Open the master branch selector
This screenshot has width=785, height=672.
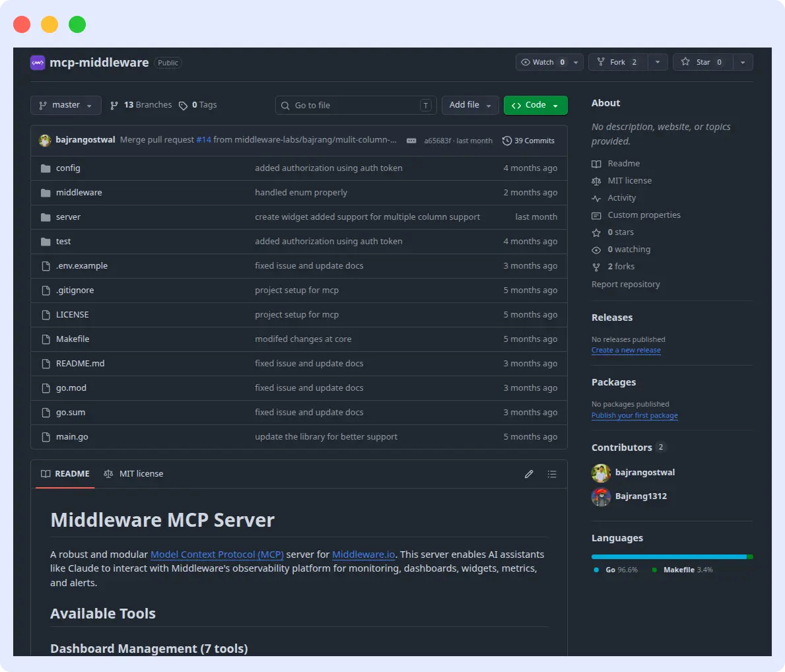click(65, 104)
